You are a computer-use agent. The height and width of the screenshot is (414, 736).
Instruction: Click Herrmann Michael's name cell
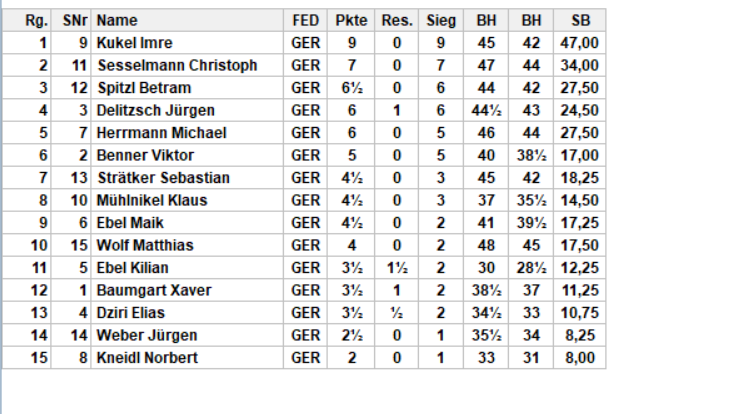(161, 133)
